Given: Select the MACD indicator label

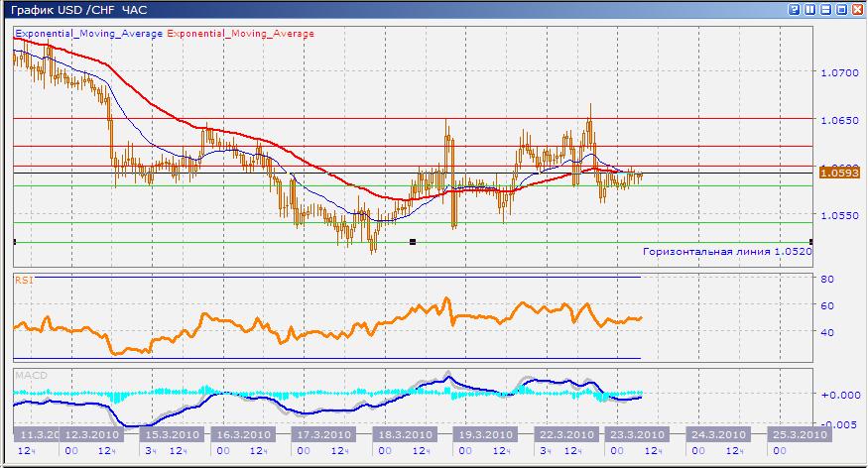Looking at the screenshot, I should 28,375.
